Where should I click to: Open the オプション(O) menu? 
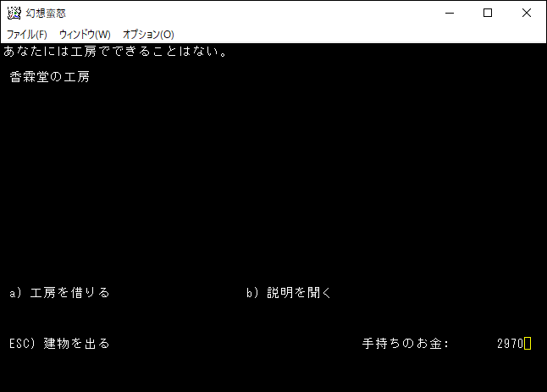[148, 34]
